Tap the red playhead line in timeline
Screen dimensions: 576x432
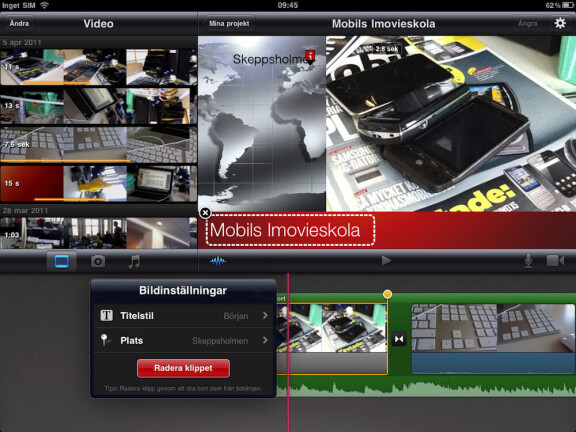click(288, 353)
